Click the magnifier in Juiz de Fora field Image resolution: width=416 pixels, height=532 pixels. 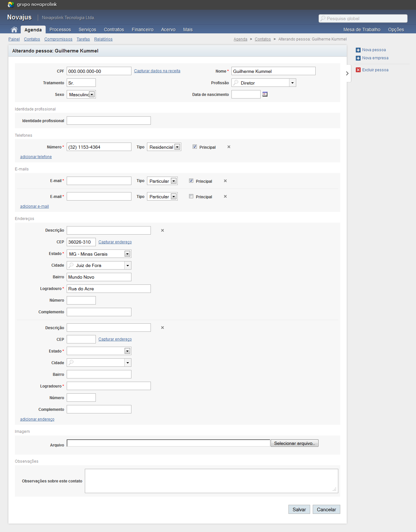click(71, 265)
